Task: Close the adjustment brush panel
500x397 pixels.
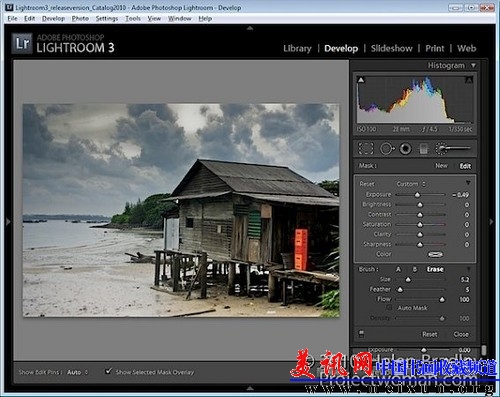Action: (x=461, y=334)
